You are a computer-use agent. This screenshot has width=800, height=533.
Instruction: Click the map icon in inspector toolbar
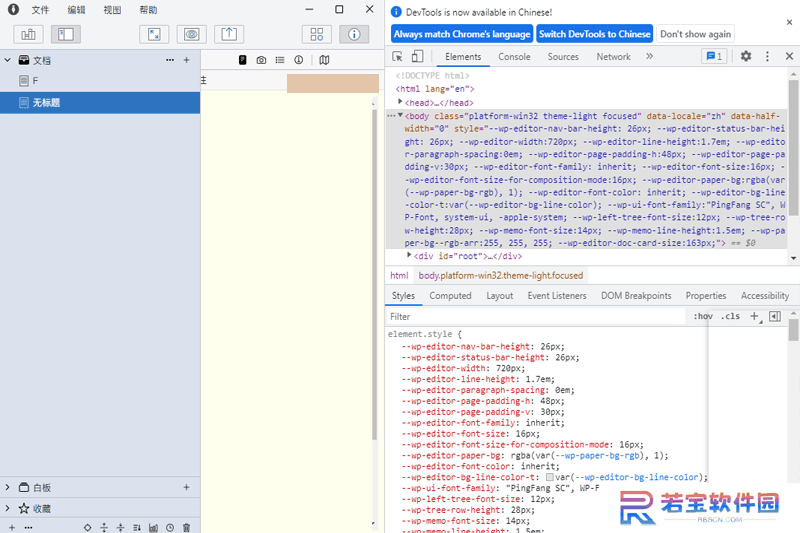(x=324, y=60)
